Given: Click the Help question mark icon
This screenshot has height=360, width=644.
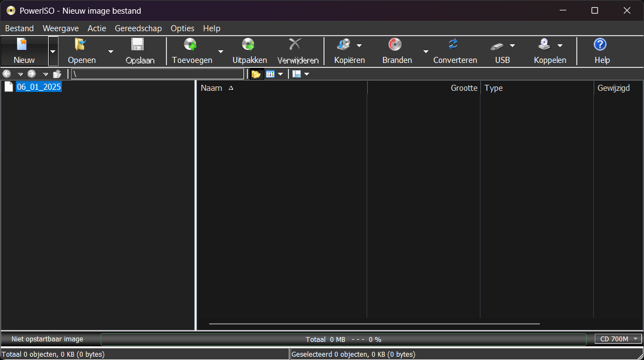Looking at the screenshot, I should tap(600, 44).
